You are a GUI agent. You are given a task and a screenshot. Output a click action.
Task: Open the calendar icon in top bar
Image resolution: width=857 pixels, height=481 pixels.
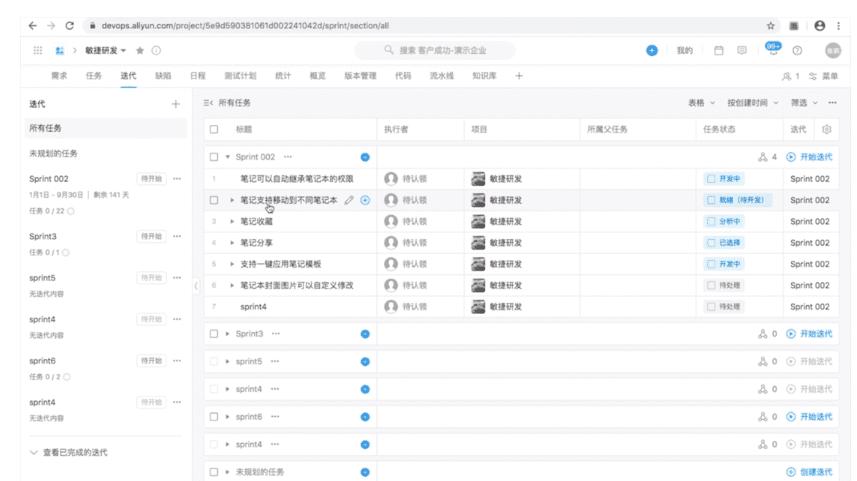[x=719, y=50]
